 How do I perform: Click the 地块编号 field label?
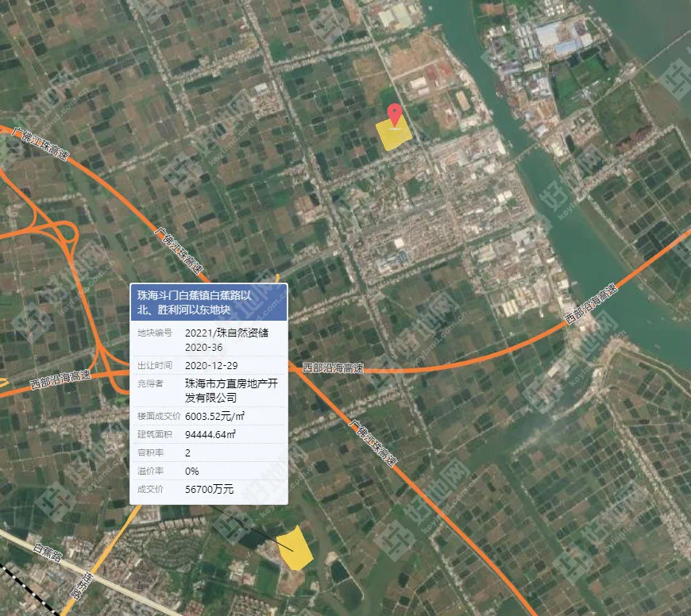tap(154, 333)
